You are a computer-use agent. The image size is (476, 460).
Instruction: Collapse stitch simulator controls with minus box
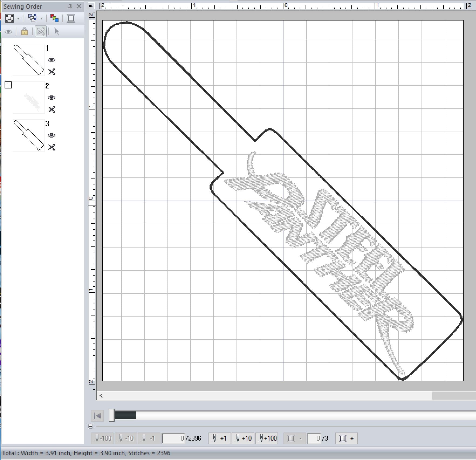click(x=91, y=426)
